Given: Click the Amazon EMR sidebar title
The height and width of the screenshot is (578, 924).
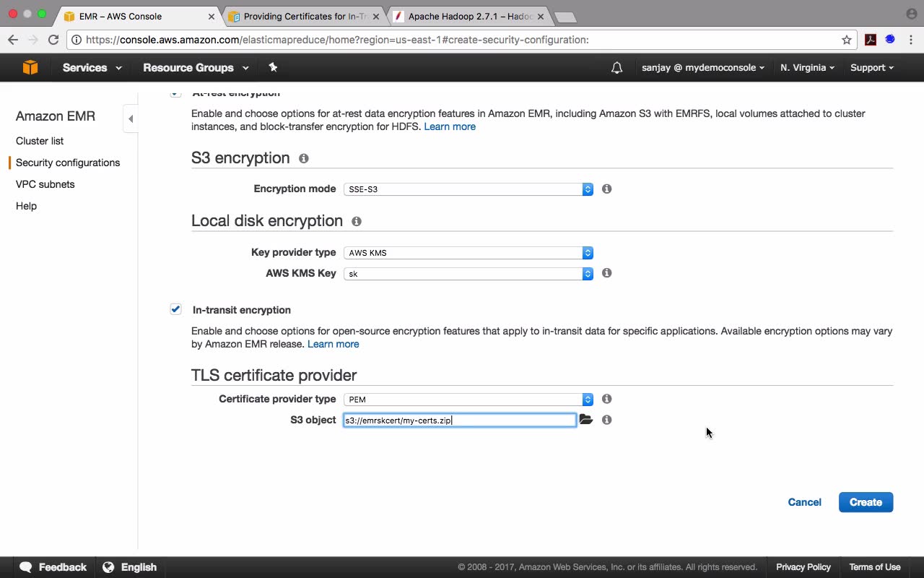Looking at the screenshot, I should click(x=56, y=116).
